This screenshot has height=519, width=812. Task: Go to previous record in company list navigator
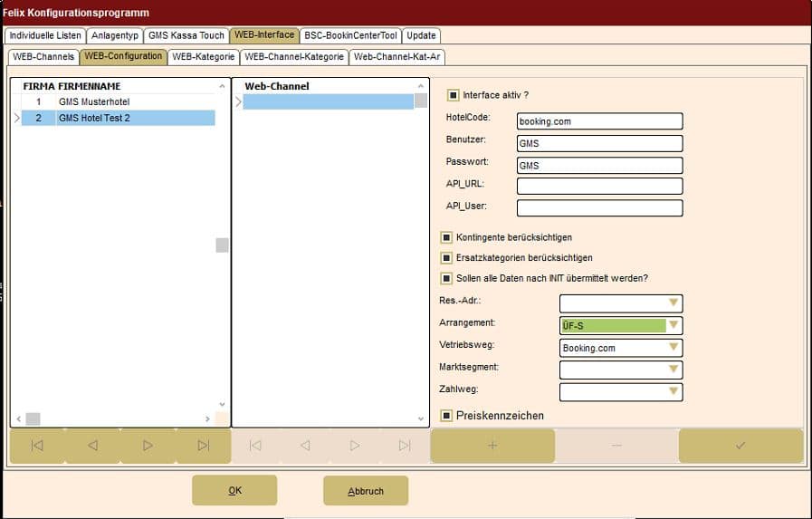tap(92, 446)
